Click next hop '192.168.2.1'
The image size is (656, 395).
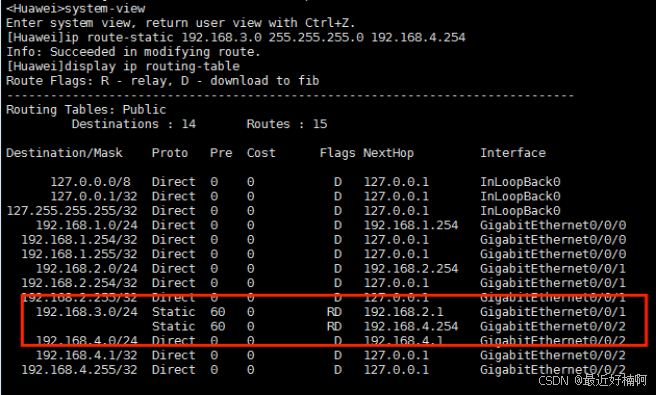(404, 312)
